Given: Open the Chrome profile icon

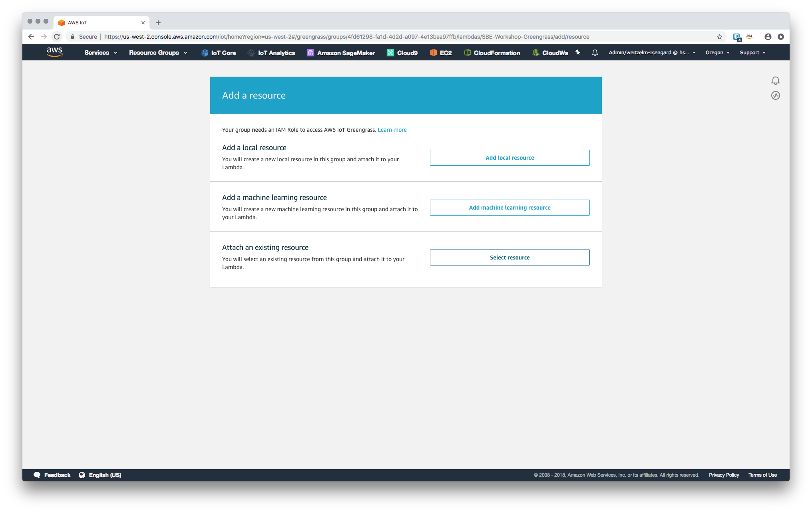Looking at the screenshot, I should pos(768,37).
